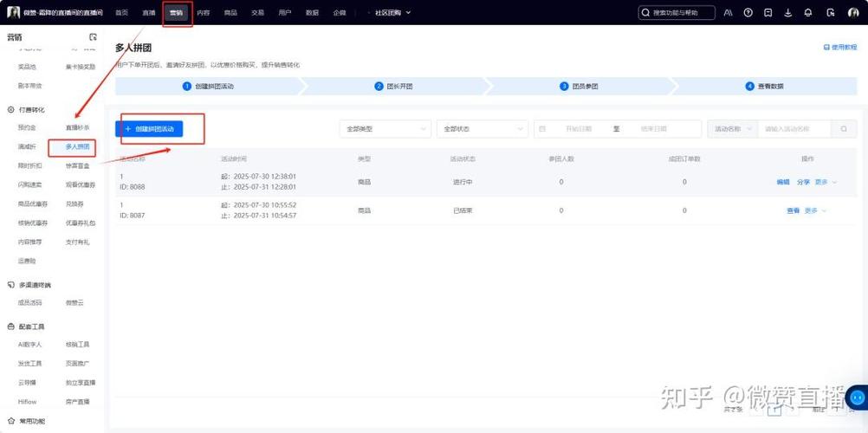The width and height of the screenshot is (868, 433).
Task: Open 限时折扣 in the sidebar
Action: tap(30, 165)
